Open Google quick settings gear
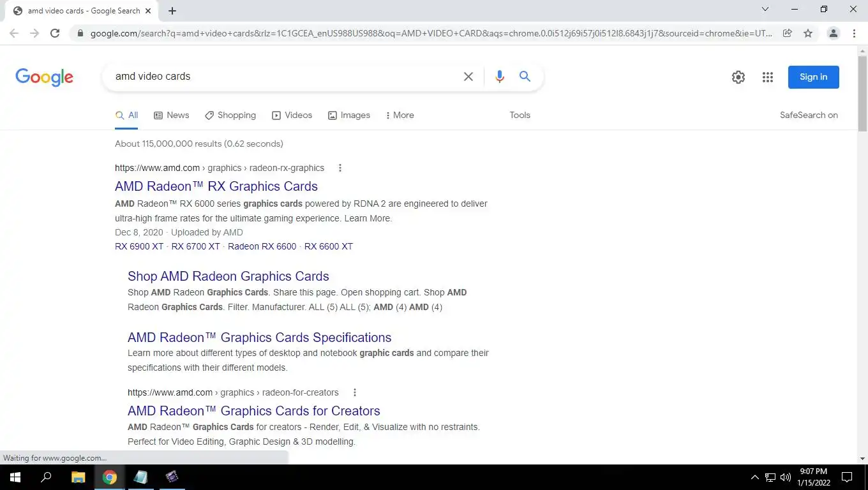 [738, 77]
